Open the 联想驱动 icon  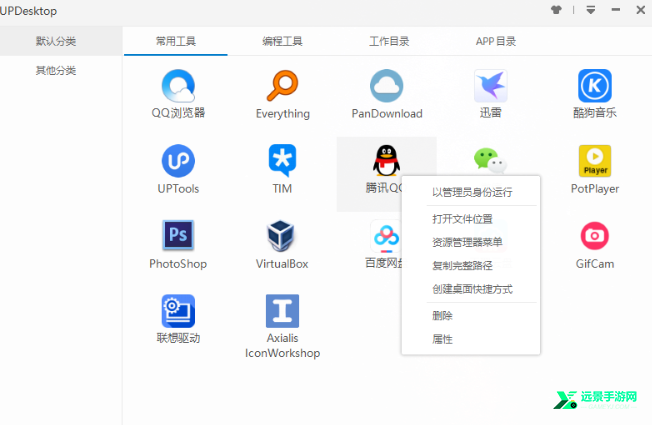click(178, 311)
